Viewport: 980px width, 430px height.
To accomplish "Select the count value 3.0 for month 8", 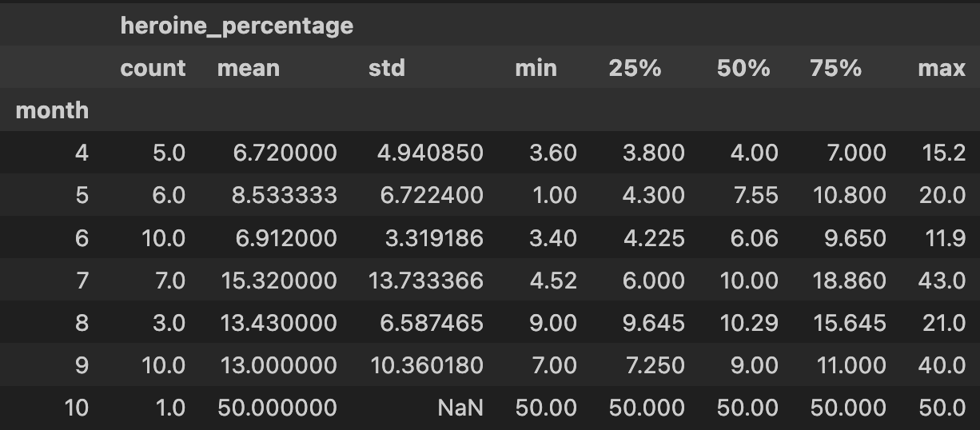I will tap(169, 323).
